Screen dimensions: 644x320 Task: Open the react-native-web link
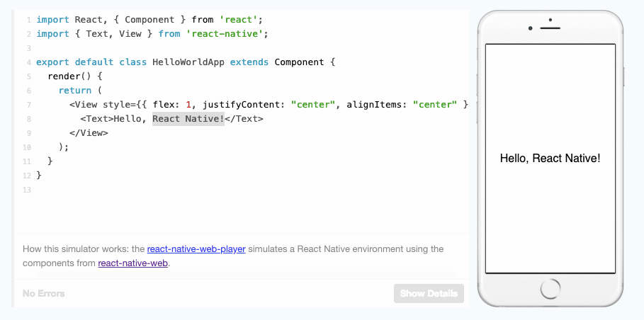tap(134, 263)
